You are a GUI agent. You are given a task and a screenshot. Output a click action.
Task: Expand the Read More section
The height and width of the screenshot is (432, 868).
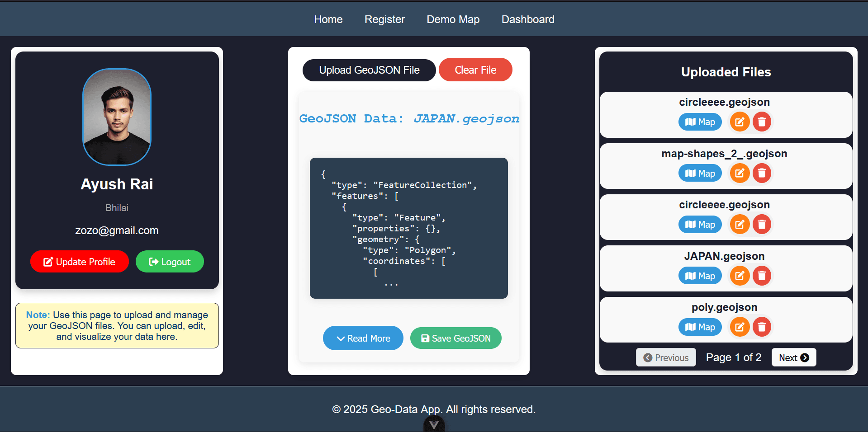pyautogui.click(x=363, y=338)
